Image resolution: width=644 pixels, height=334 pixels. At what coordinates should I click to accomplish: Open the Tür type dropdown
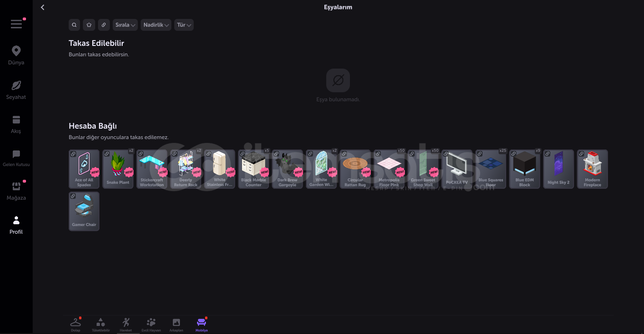point(184,25)
